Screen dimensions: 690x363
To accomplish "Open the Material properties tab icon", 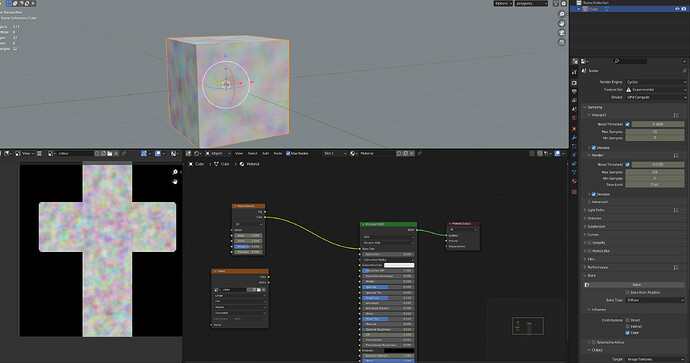I will pyautogui.click(x=574, y=181).
